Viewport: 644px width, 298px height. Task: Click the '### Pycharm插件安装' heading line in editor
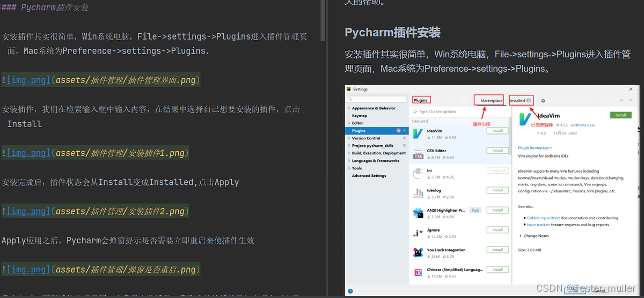click(x=45, y=8)
